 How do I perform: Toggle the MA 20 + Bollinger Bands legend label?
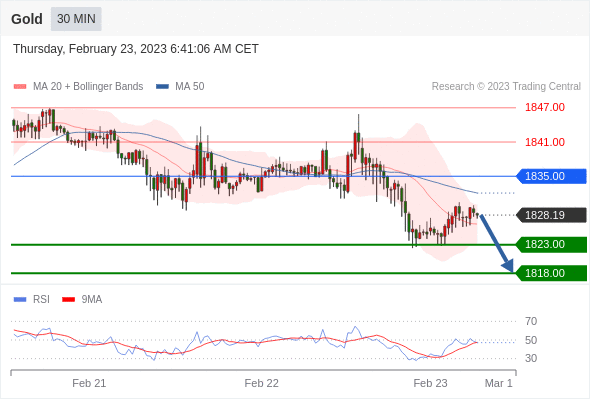click(x=88, y=87)
